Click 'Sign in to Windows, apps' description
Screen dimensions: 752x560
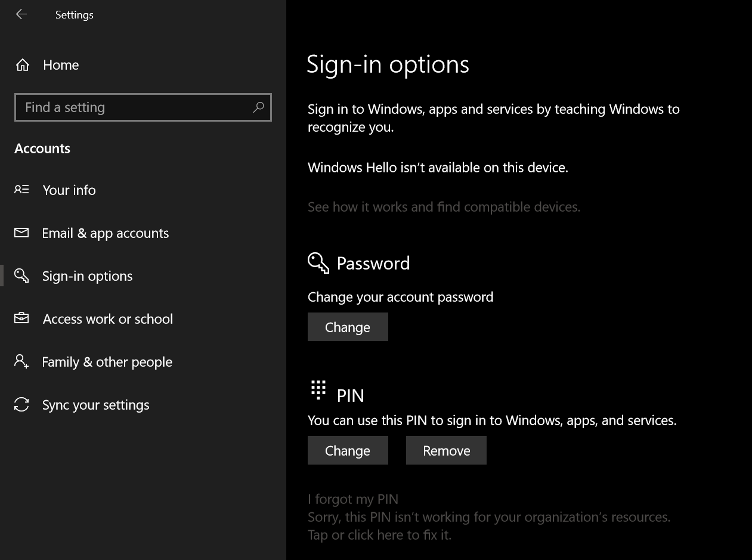pos(494,117)
